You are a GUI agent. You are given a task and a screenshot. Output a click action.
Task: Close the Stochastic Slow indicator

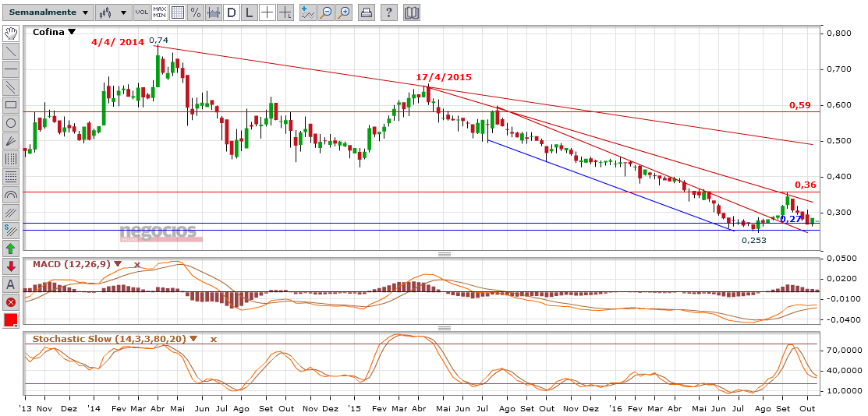click(x=213, y=339)
